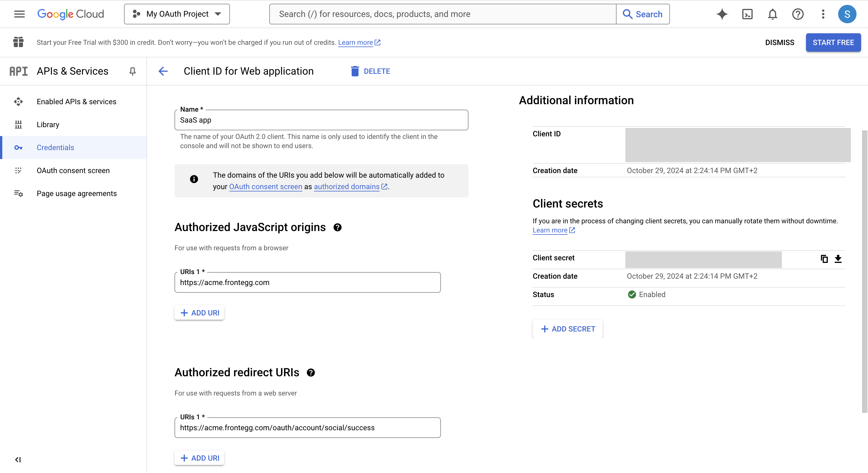Open Enabled APIs & services sidebar item
Screen dimensions: 868x473
tap(76, 101)
